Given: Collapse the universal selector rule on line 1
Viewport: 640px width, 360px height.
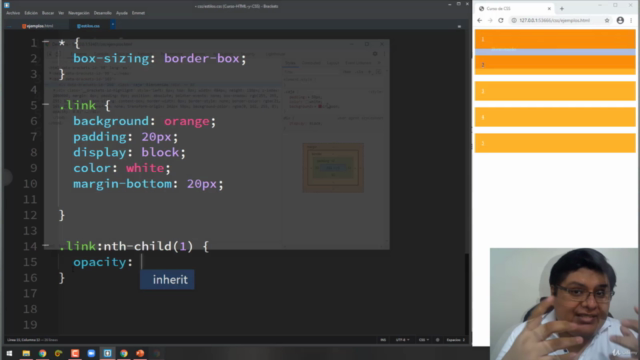Looking at the screenshot, I should coord(46,42).
